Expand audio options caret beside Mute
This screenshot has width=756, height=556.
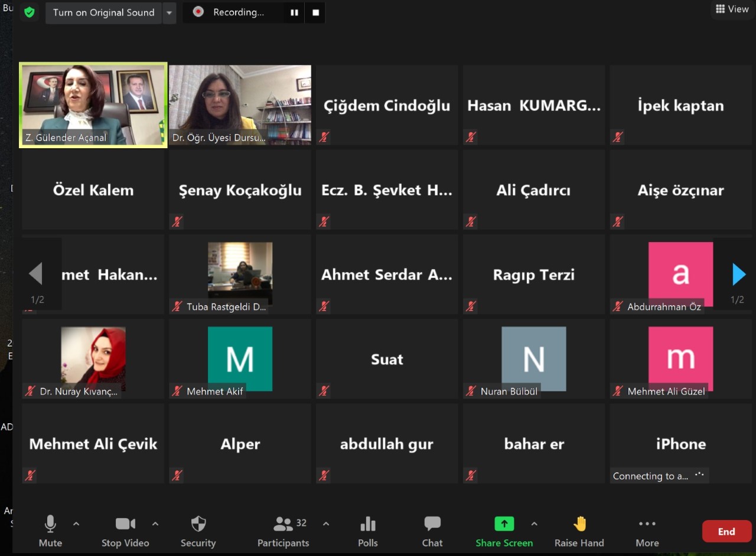76,524
